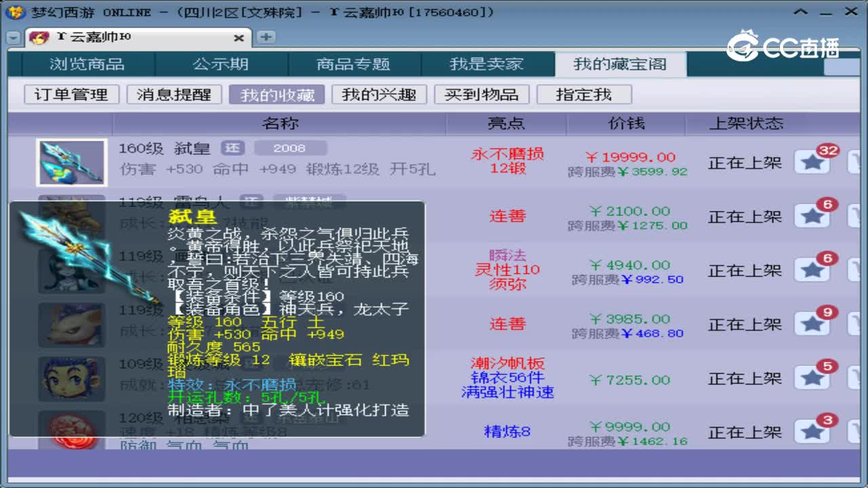Click the star icon in ¥4940.00 row
The width and height of the screenshot is (868, 488).
[x=812, y=270]
